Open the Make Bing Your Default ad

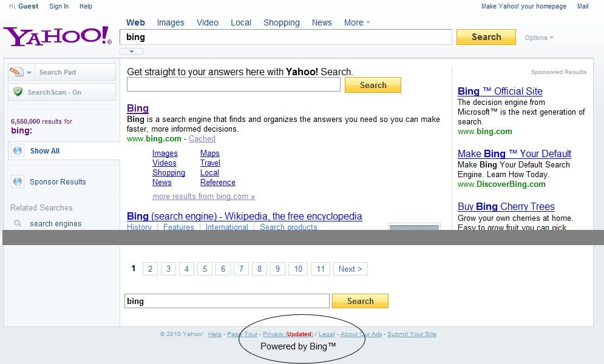pyautogui.click(x=514, y=153)
